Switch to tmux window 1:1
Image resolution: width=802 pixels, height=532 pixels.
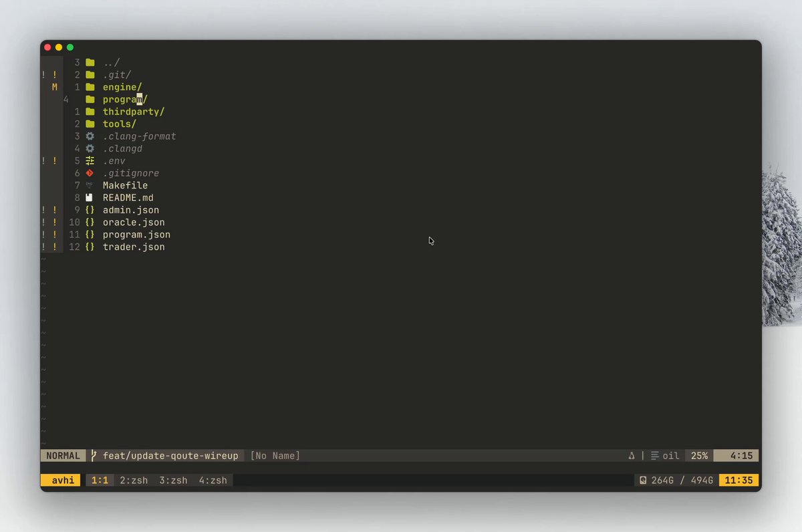click(100, 481)
